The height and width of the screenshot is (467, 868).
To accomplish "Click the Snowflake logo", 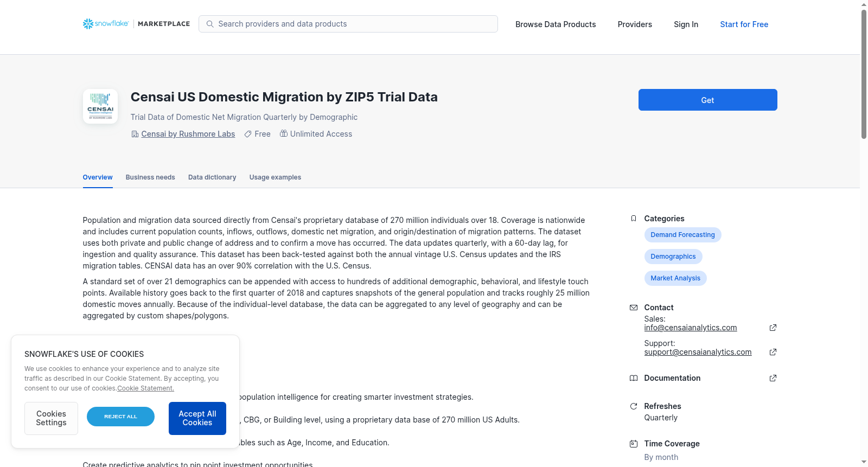I will point(106,24).
